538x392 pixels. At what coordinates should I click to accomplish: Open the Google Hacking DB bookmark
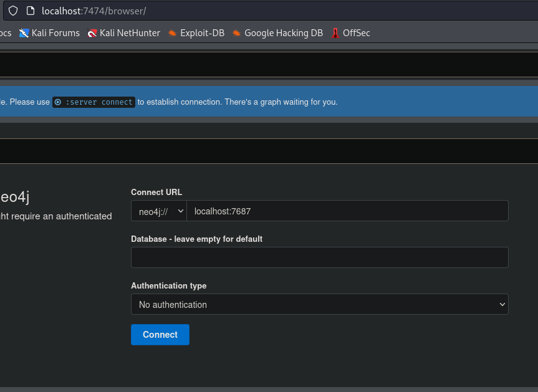click(277, 33)
